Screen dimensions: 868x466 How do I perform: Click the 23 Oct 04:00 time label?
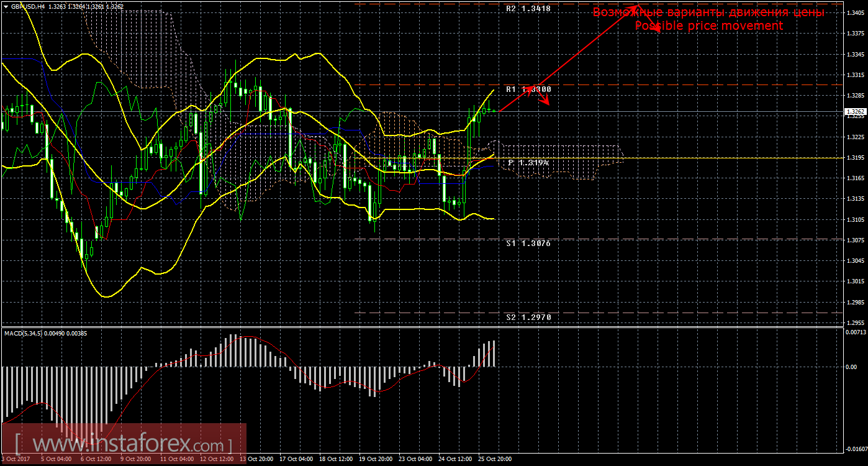[x=416, y=460]
